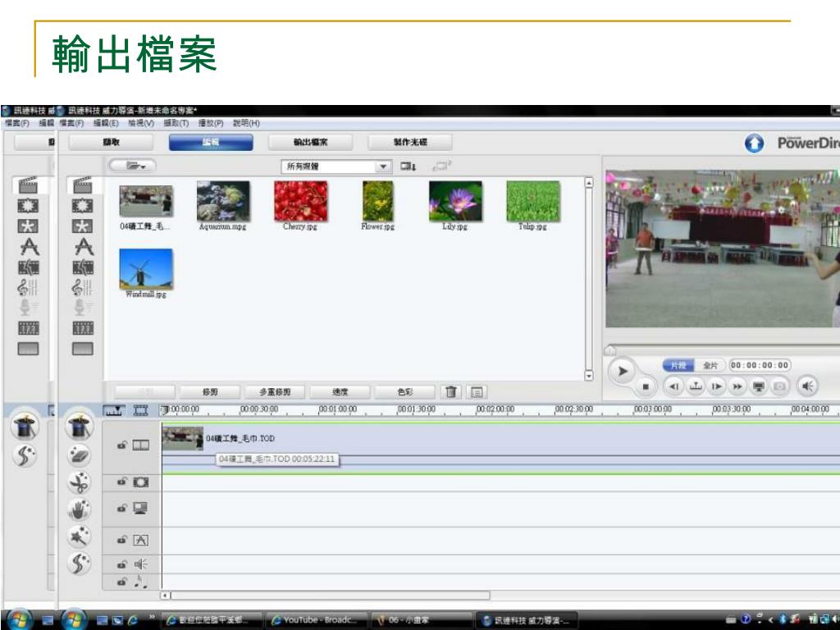This screenshot has width=840, height=630.
Task: Click the preview seek slider handle
Action: 609,350
